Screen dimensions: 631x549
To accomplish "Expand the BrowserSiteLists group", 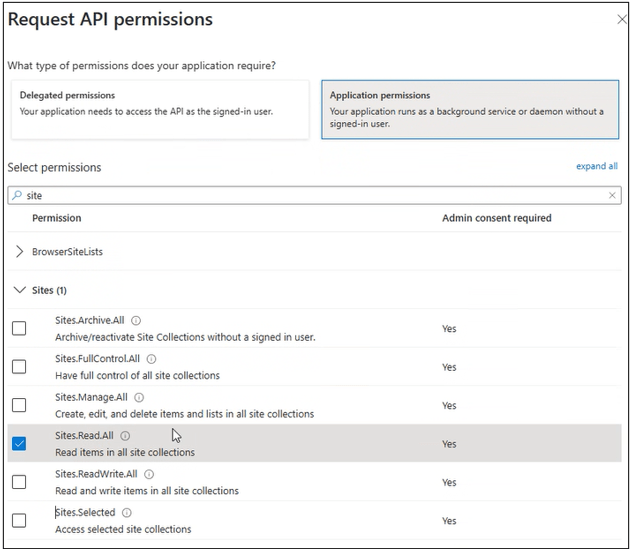I will click(20, 252).
